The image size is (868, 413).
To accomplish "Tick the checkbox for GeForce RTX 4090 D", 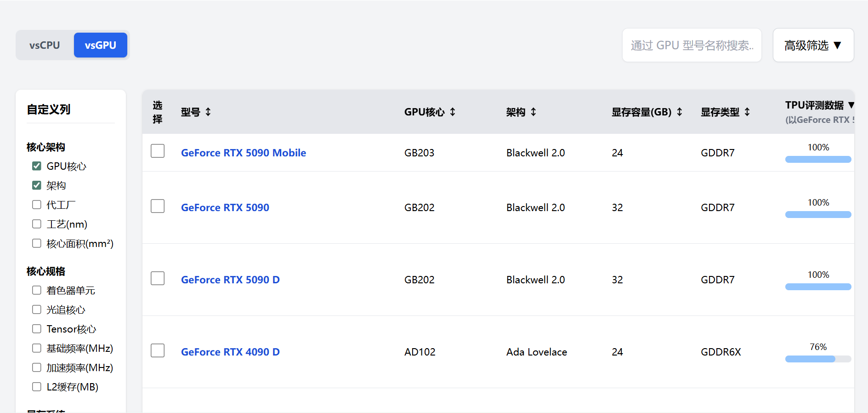I will click(x=158, y=350).
